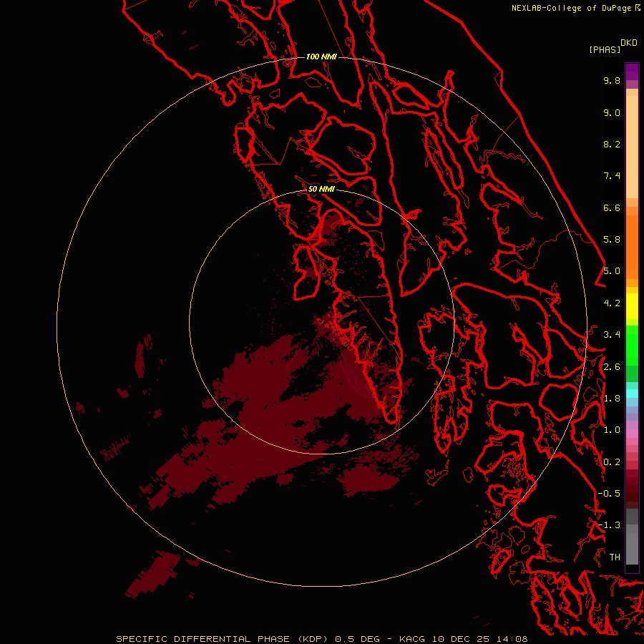644x644 pixels.
Task: Click the 4.2 value on the color scale
Action: 612,303
